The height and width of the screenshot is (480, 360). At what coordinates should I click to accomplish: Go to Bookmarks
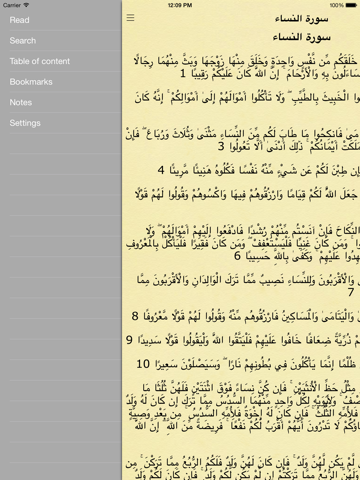[31, 82]
